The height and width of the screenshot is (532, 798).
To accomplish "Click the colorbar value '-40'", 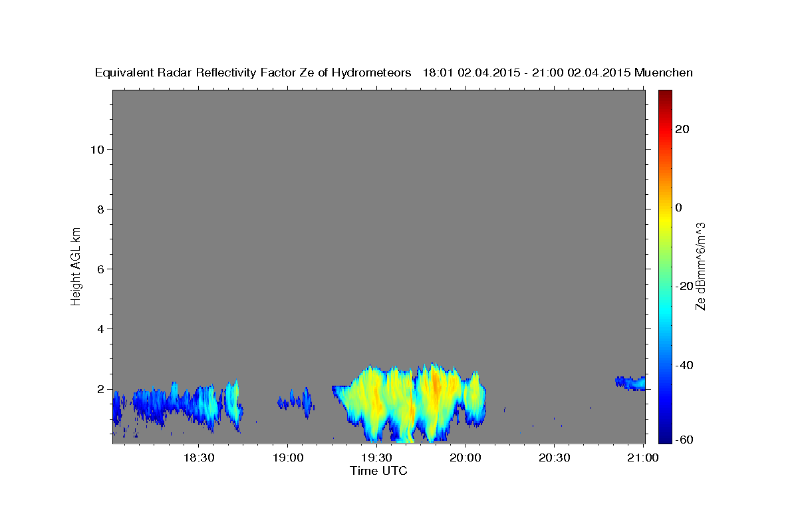I will [x=685, y=365].
